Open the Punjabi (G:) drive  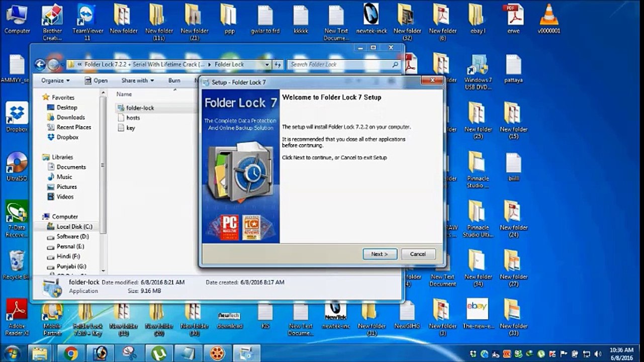tap(66, 266)
